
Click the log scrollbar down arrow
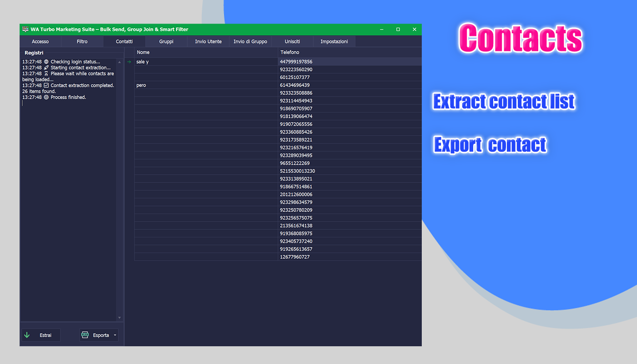(120, 318)
